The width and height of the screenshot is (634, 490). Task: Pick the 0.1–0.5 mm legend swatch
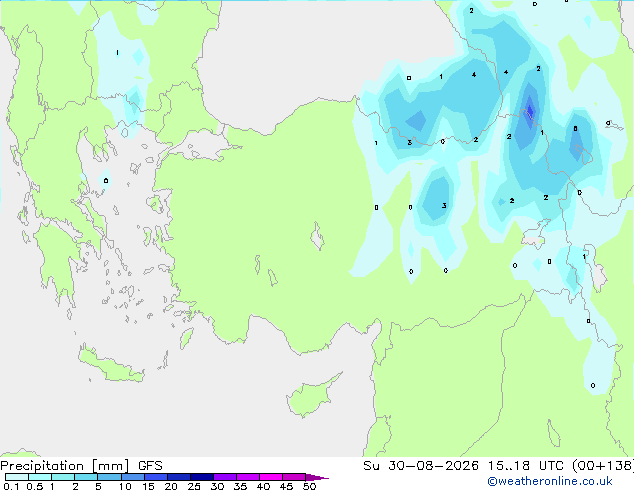[x=17, y=477]
